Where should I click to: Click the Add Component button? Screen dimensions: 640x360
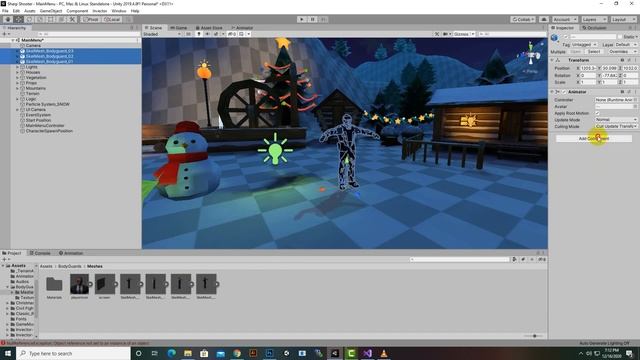coord(594,138)
